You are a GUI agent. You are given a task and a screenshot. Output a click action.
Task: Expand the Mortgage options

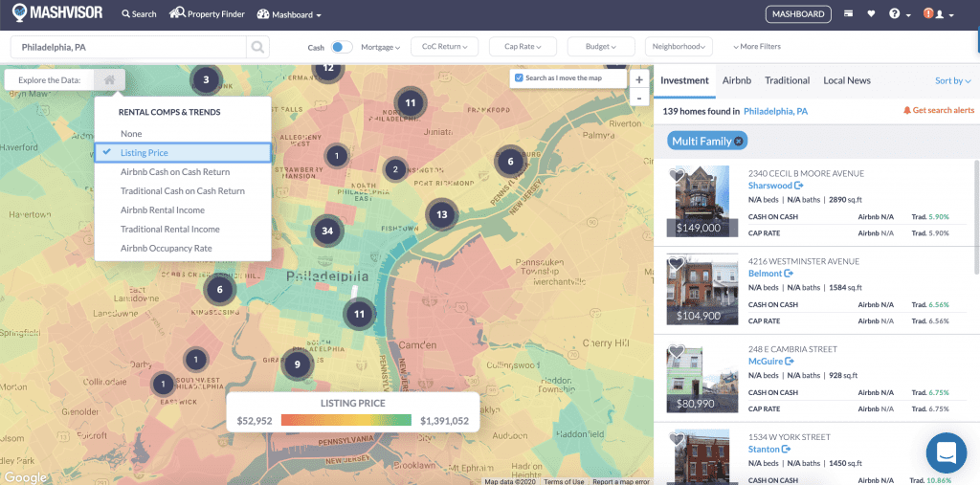click(x=380, y=47)
